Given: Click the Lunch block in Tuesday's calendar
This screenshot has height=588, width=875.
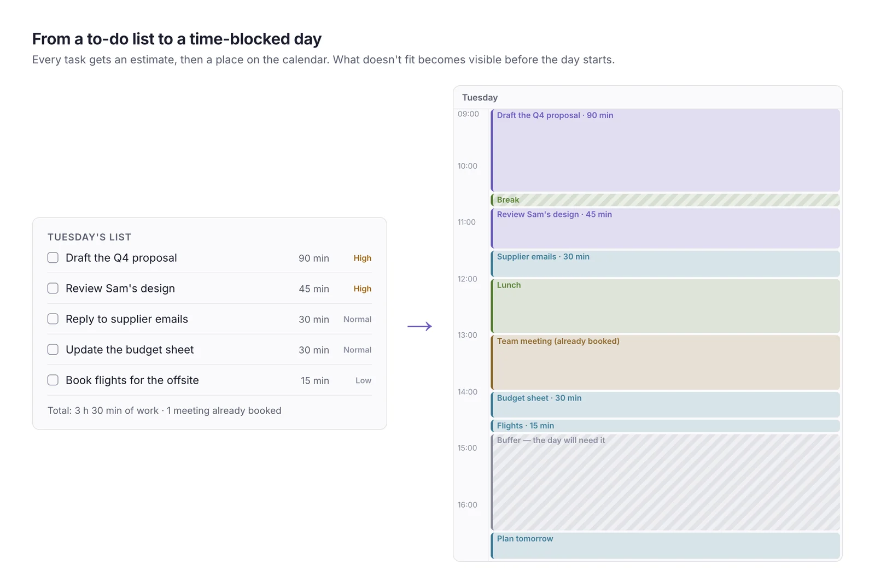Looking at the screenshot, I should [x=665, y=306].
